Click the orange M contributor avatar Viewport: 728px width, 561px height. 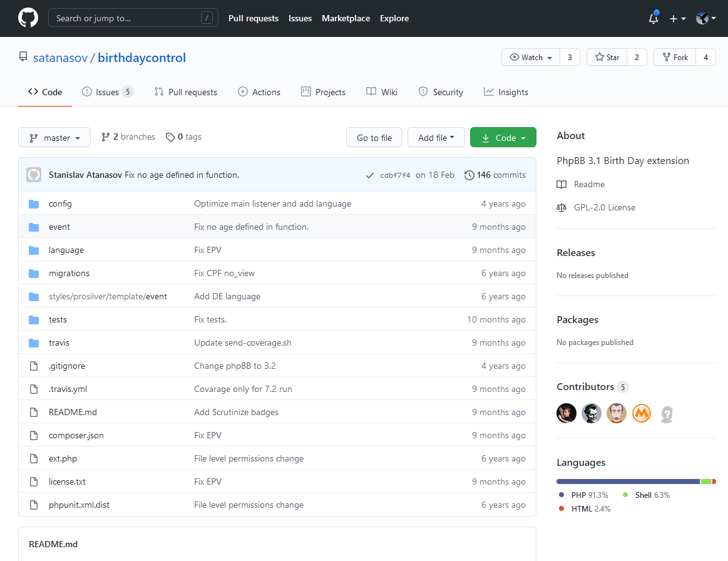coord(642,413)
